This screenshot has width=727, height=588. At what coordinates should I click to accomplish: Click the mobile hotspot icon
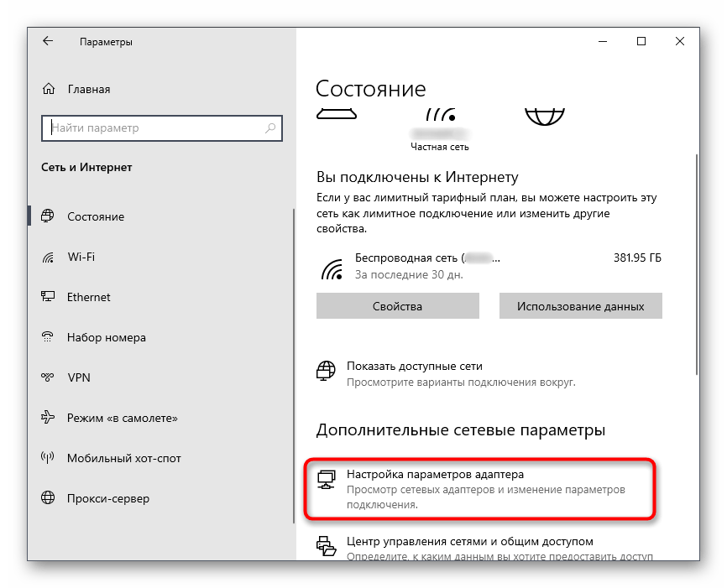tap(49, 458)
